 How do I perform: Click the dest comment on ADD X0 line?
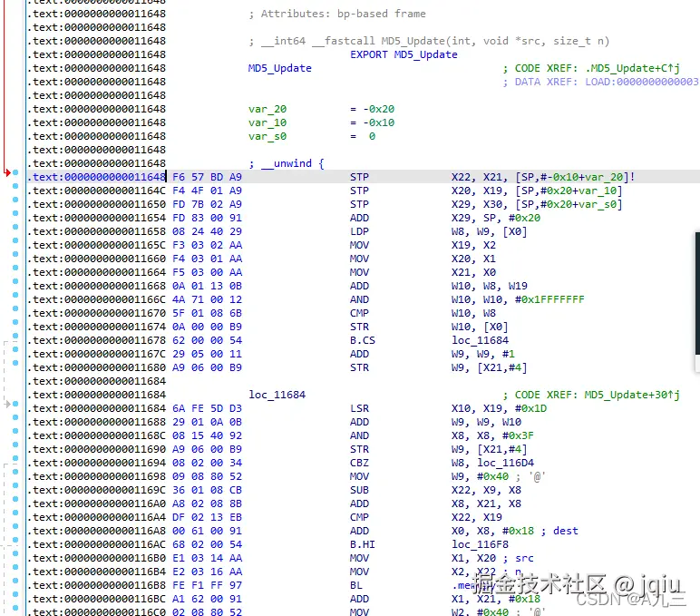click(x=566, y=531)
